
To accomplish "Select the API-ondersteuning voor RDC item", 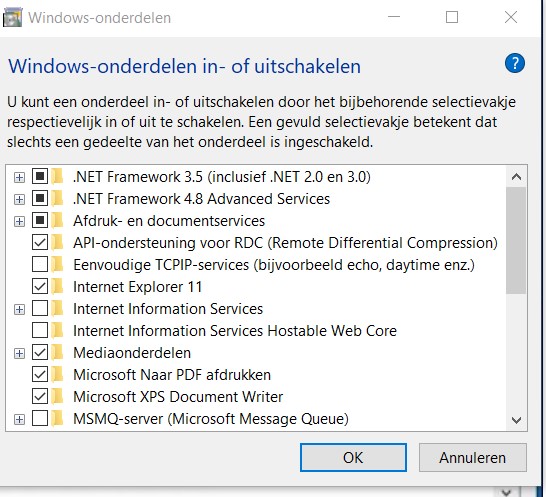I will click(286, 243).
